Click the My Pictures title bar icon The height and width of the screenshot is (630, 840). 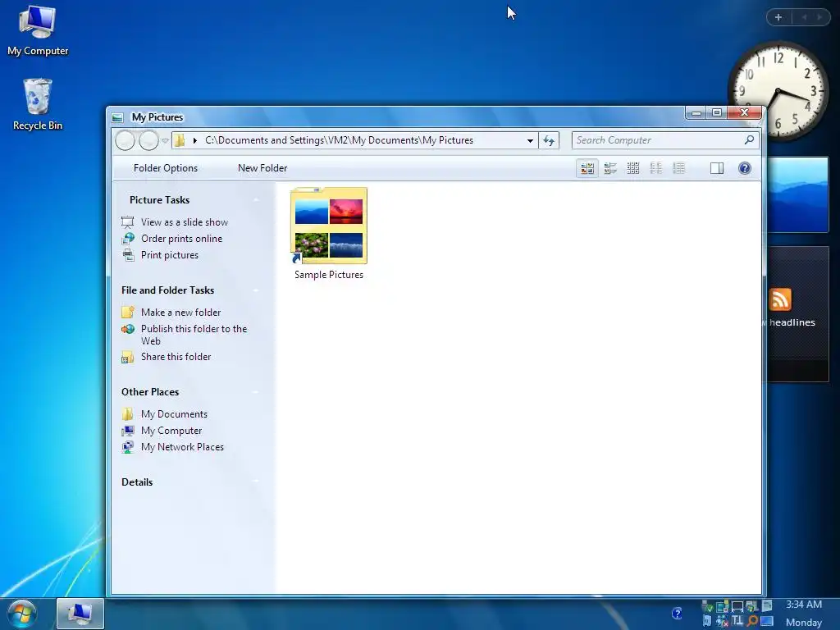118,117
